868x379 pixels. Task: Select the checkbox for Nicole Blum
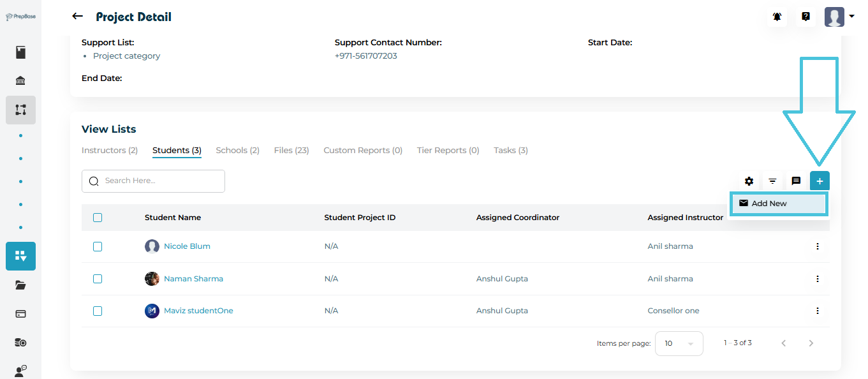(98, 246)
